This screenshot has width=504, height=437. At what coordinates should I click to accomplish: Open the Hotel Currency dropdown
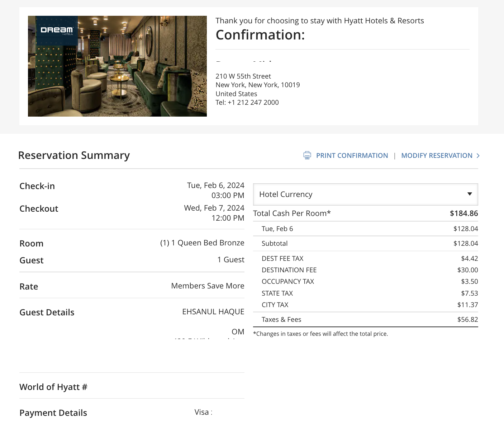[x=365, y=194]
